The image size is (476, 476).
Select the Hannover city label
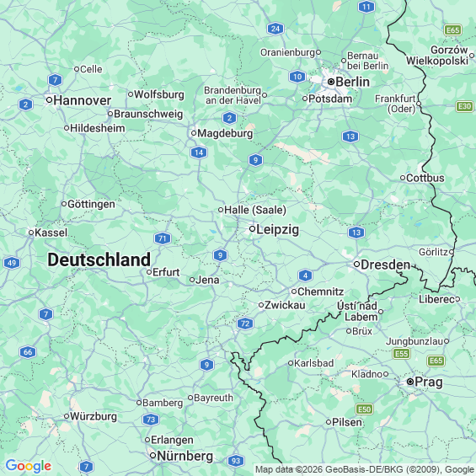[x=83, y=100]
